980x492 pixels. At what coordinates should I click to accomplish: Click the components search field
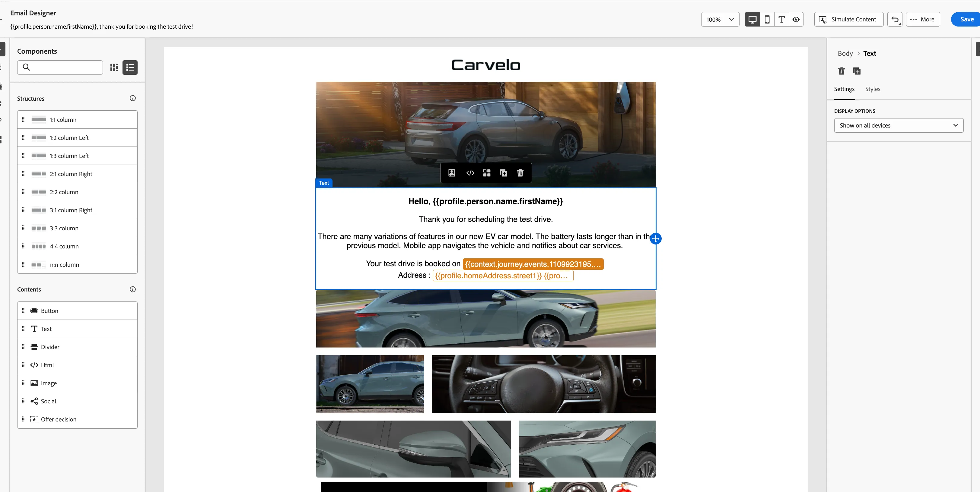pyautogui.click(x=60, y=67)
